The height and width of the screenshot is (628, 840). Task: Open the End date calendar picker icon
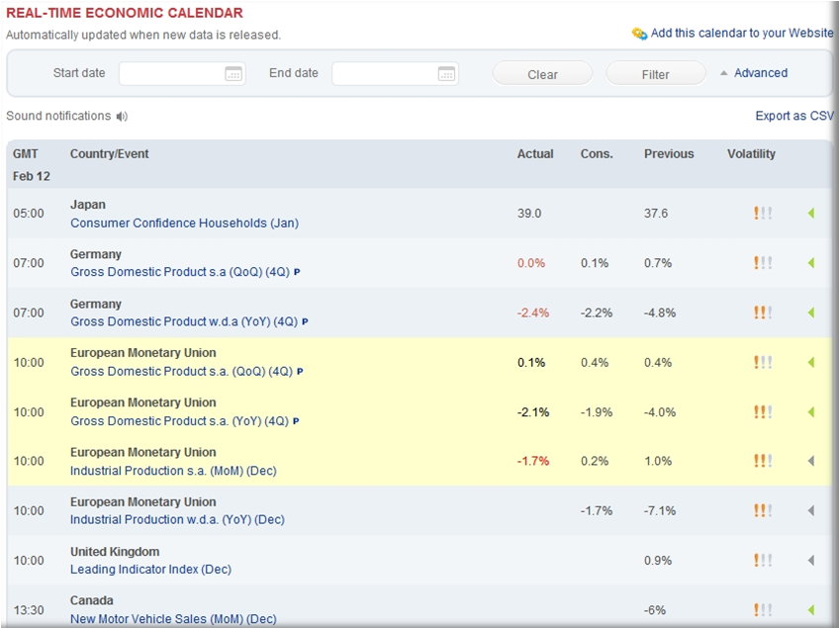[x=447, y=74]
